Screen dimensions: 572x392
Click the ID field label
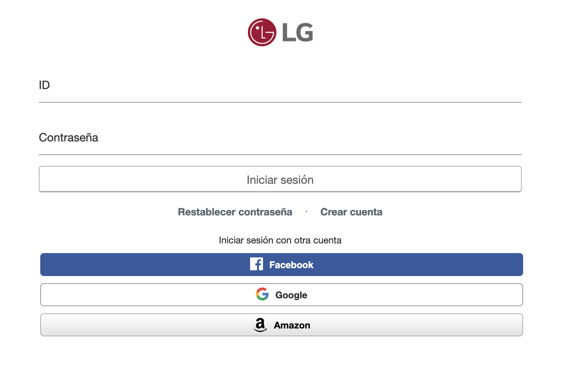coord(44,85)
